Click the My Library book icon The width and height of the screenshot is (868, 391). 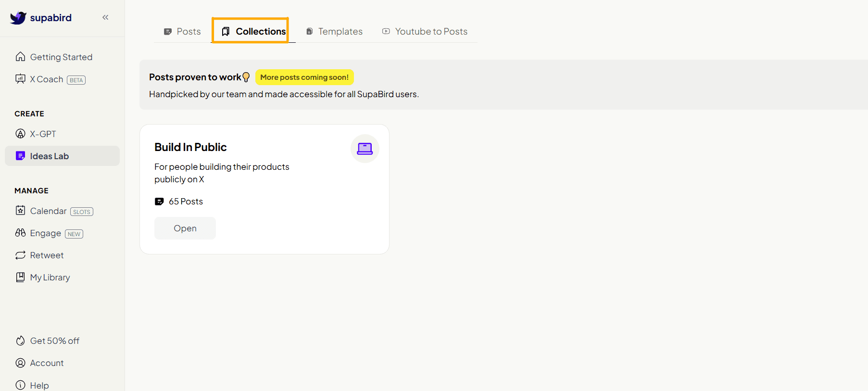[20, 277]
